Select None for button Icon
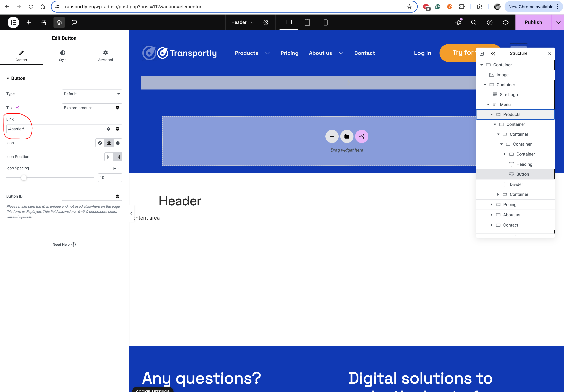Viewport: 564px width, 392px height. click(x=100, y=143)
